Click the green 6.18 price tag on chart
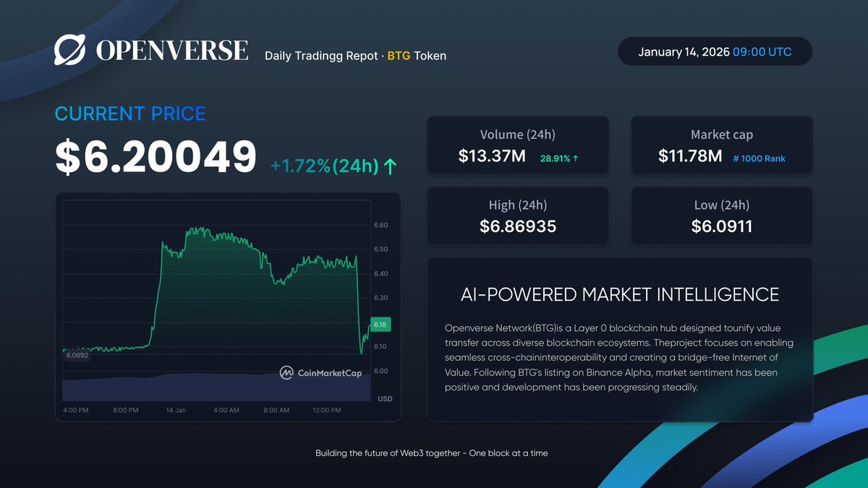 (x=380, y=325)
